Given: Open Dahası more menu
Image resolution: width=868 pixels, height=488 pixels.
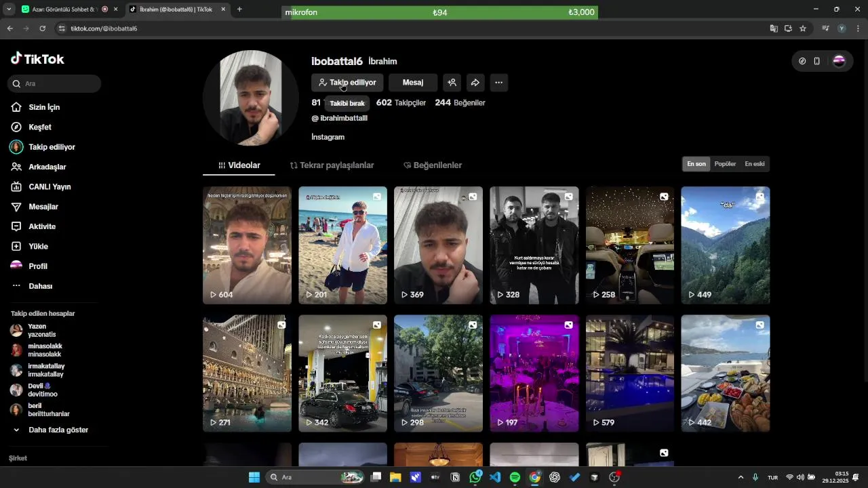Looking at the screenshot, I should pyautogui.click(x=40, y=286).
